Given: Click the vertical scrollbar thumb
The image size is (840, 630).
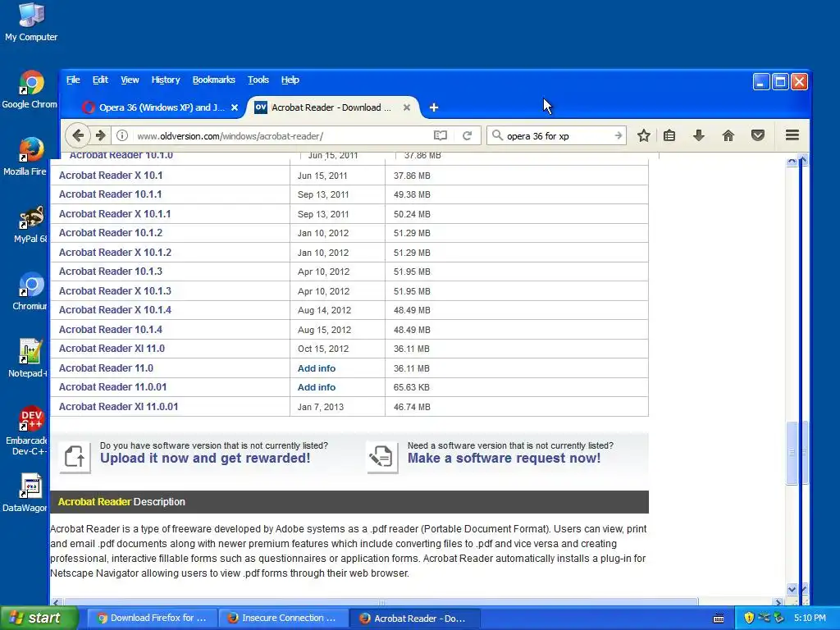Looking at the screenshot, I should tap(792, 453).
